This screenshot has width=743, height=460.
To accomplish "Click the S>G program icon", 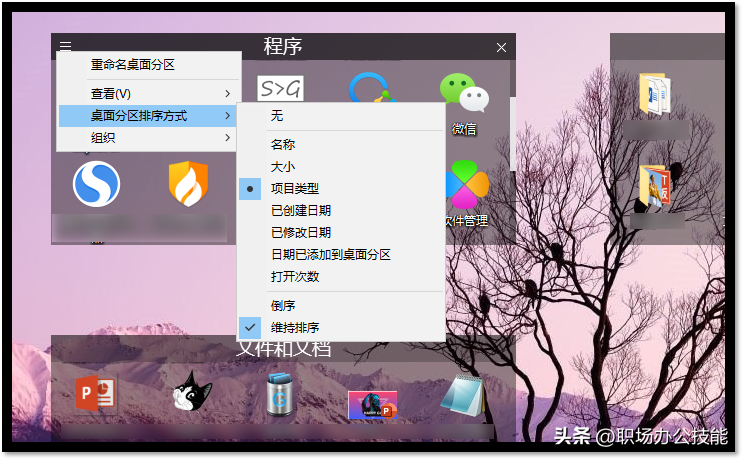I will coord(280,88).
